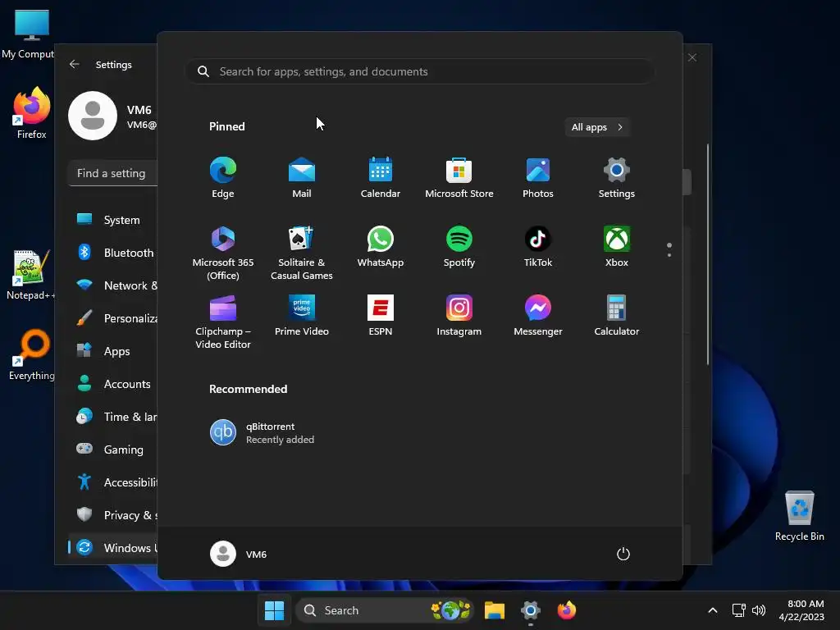Open Firefox from the taskbar
This screenshot has width=840, height=630.
pos(566,610)
